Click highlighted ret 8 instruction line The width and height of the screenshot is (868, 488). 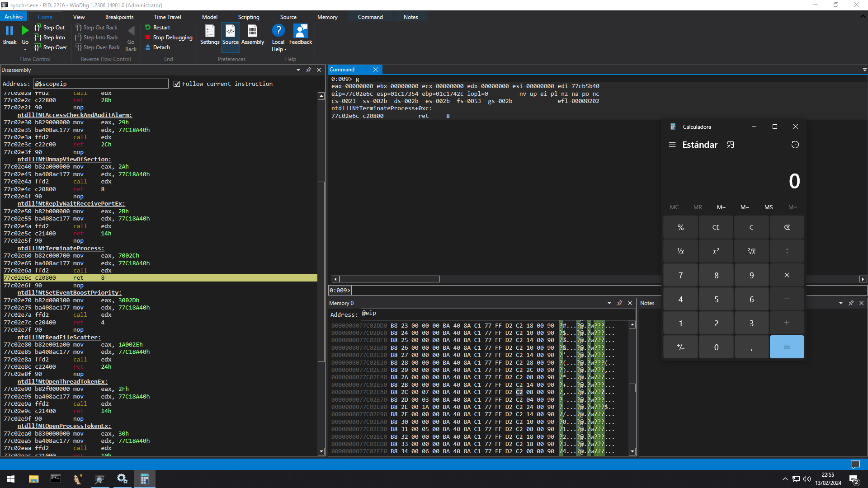pos(160,278)
